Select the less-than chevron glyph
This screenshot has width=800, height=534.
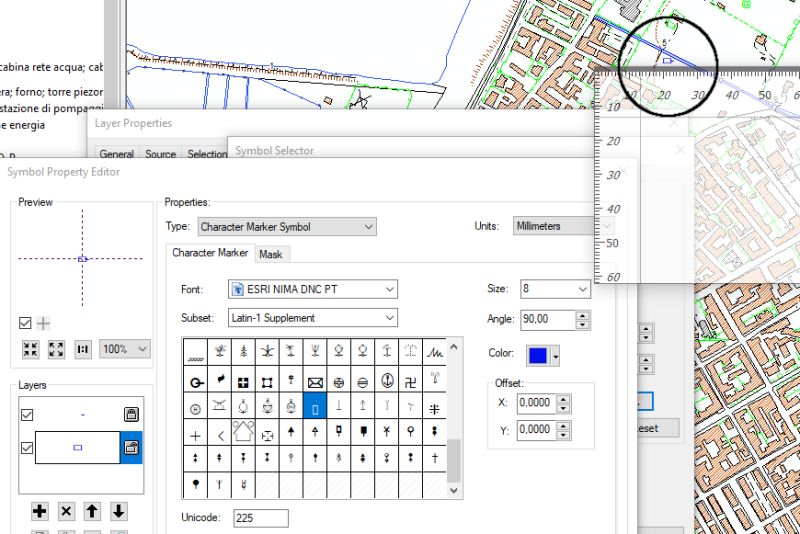pos(219,435)
